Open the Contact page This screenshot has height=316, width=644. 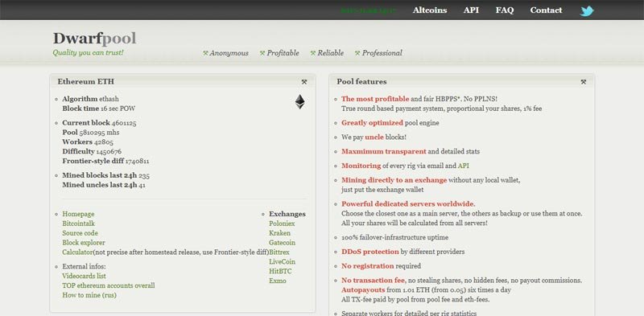546,10
